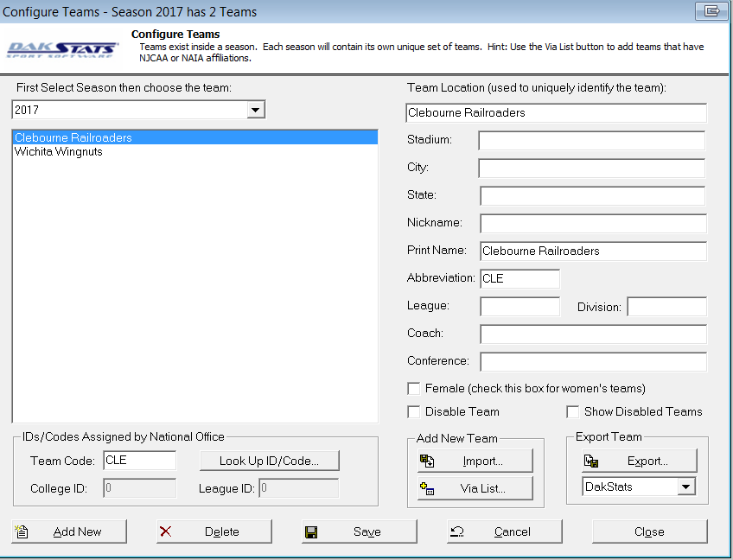Click the Via List icon
The image size is (733, 560).
pos(427,488)
